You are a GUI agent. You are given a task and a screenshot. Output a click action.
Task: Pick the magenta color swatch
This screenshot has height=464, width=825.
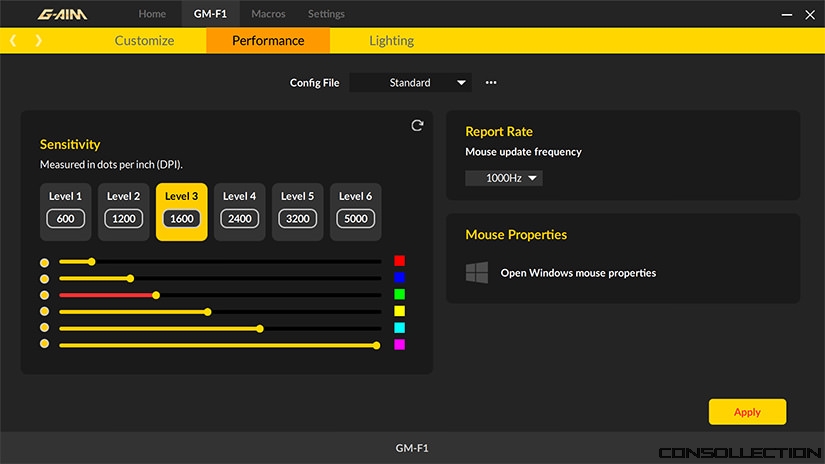(399, 345)
